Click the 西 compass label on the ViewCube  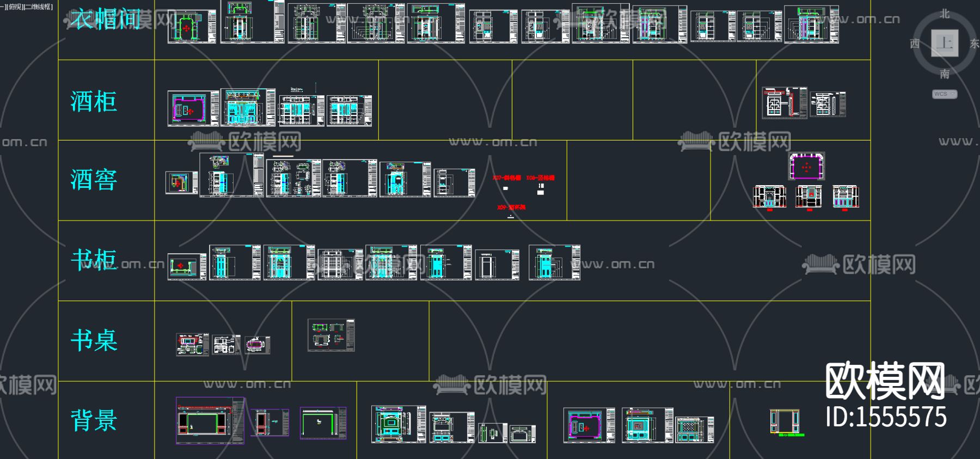[915, 44]
